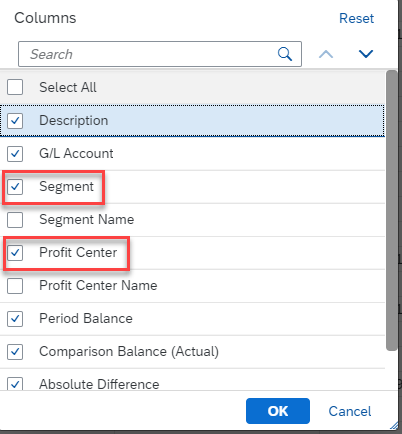The height and width of the screenshot is (434, 402).
Task: Click the search magnifier icon
Action: (285, 54)
